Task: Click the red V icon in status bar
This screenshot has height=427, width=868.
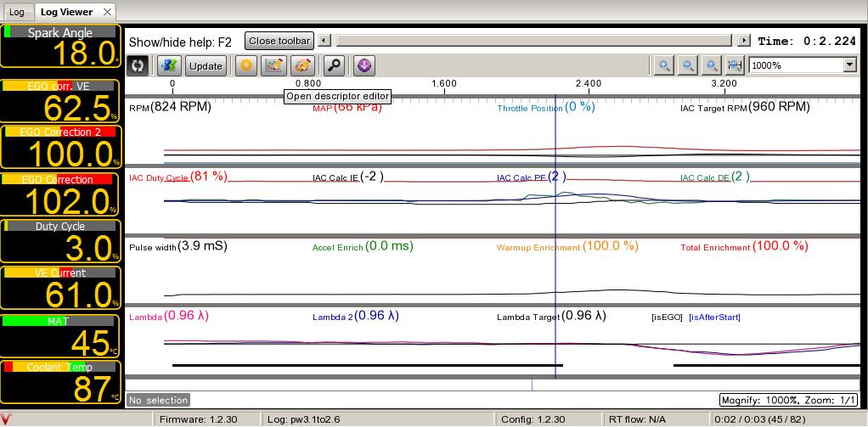Action: point(6,419)
